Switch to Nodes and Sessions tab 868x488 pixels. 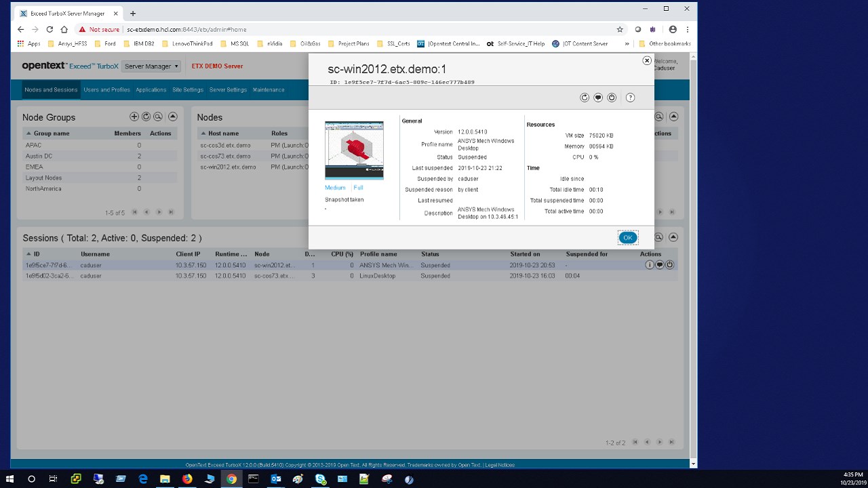(x=51, y=89)
